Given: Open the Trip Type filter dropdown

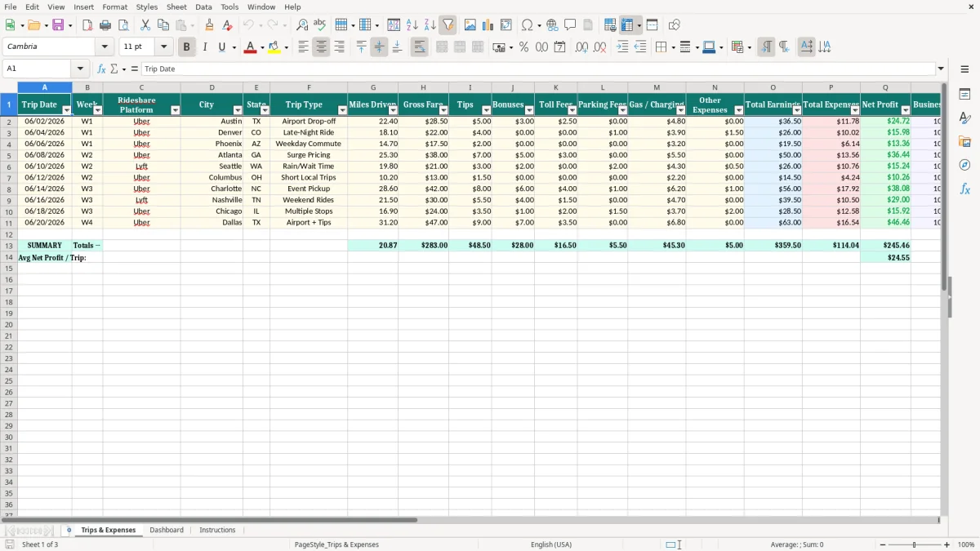Looking at the screenshot, I should click(342, 110).
